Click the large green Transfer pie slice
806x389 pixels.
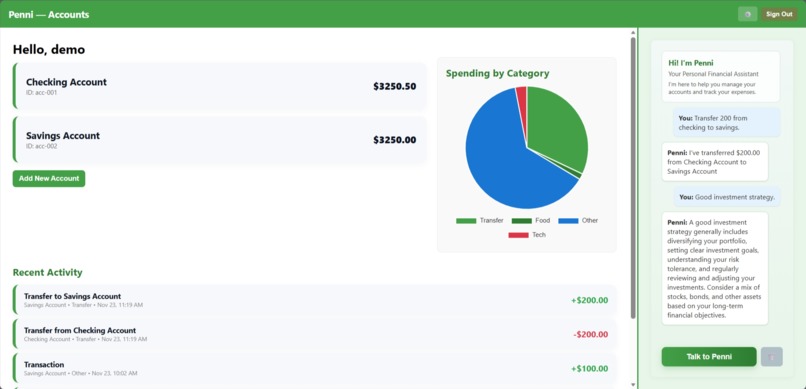(558, 126)
